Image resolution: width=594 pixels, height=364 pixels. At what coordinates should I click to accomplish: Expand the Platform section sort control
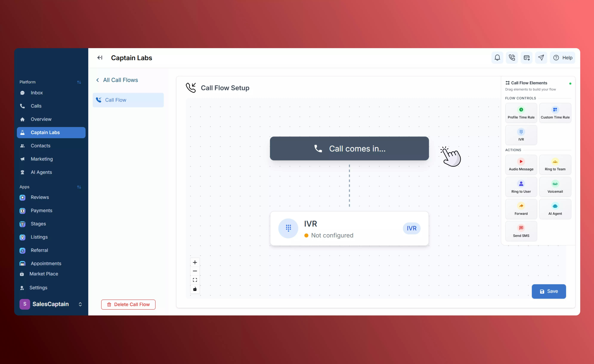click(x=79, y=82)
